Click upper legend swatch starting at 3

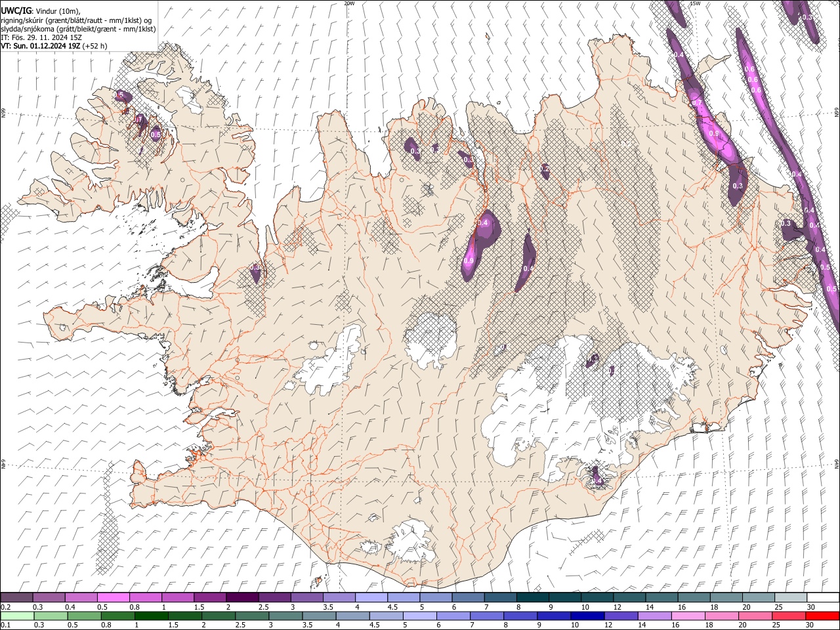306,597
